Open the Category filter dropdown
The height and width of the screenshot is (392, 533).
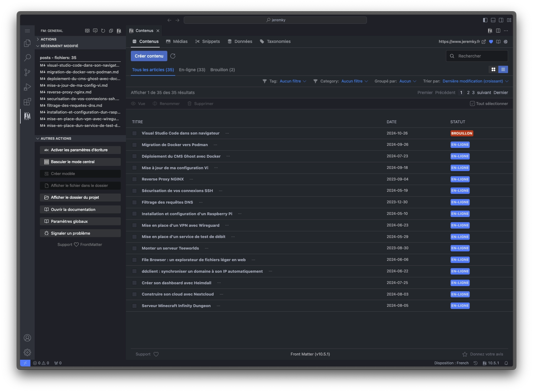[355, 81]
